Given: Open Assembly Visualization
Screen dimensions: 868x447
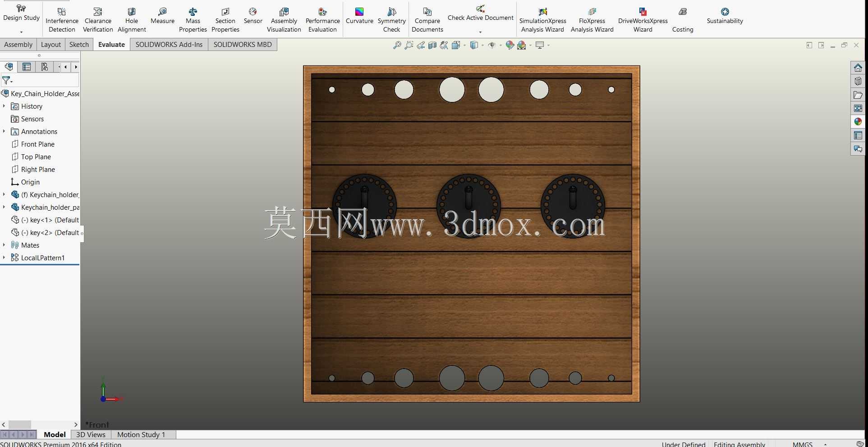Looking at the screenshot, I should pos(284,20).
